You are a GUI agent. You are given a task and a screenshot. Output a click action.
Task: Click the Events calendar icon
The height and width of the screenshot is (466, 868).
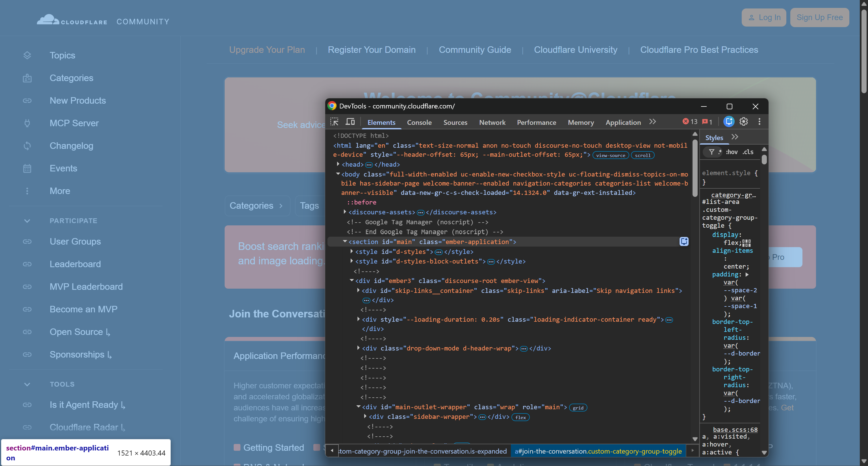point(27,168)
